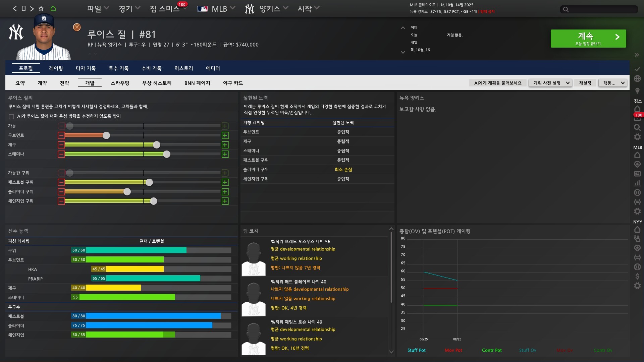Switch to the 레이팅 tab
Screen dimensions: 644x362
[x=56, y=68]
